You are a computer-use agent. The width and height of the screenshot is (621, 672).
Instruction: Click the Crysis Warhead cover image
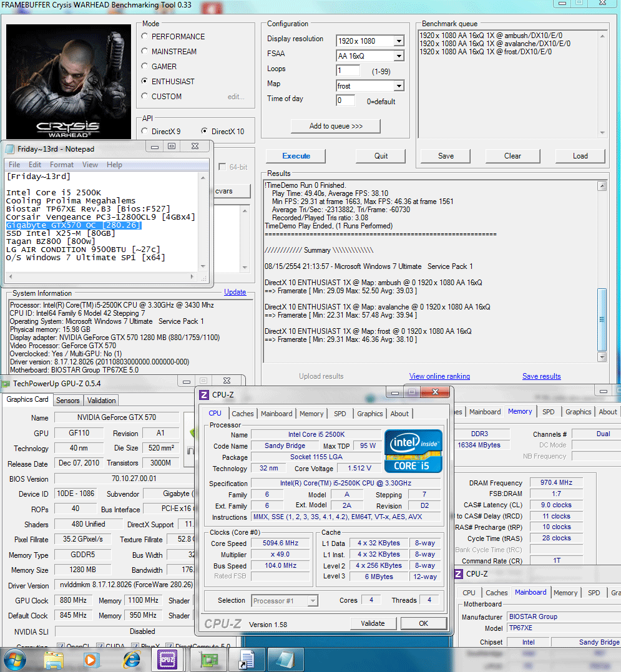point(69,82)
